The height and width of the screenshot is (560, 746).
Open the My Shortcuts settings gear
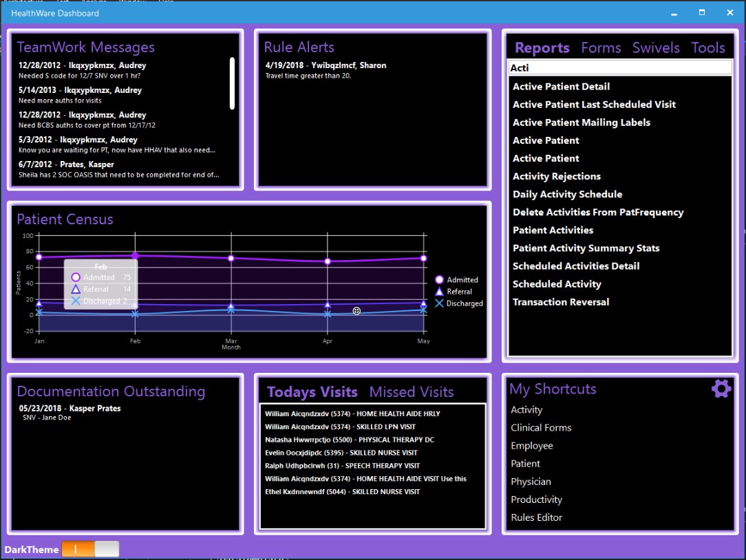point(721,388)
